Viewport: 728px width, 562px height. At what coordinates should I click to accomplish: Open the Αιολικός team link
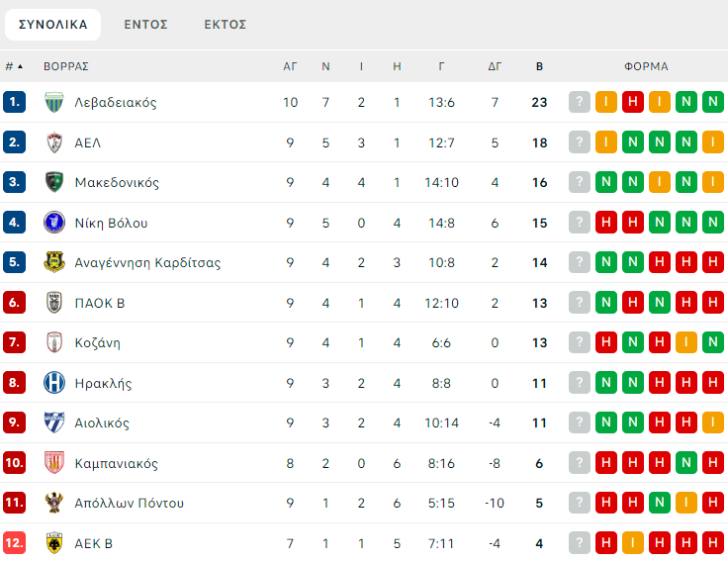102,423
